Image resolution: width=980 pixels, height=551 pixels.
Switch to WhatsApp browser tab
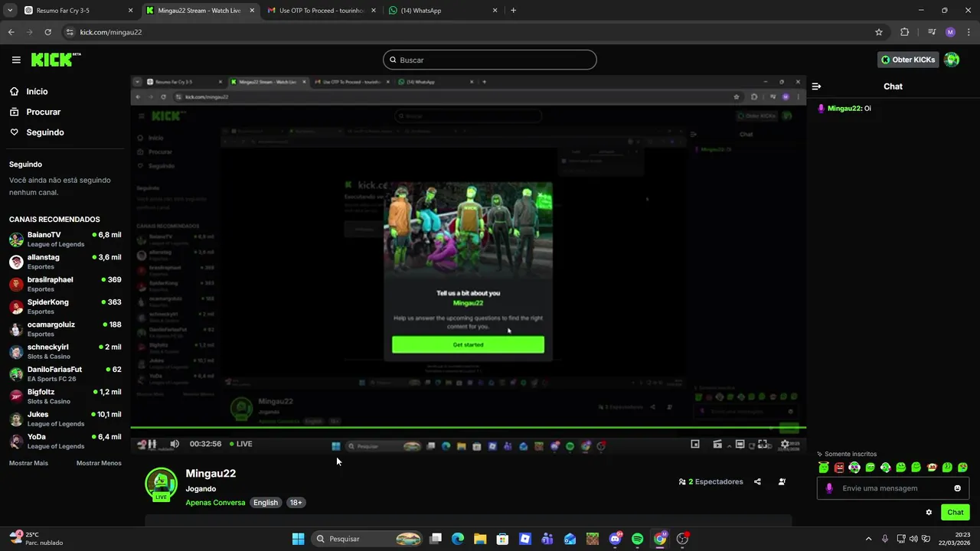click(x=443, y=11)
